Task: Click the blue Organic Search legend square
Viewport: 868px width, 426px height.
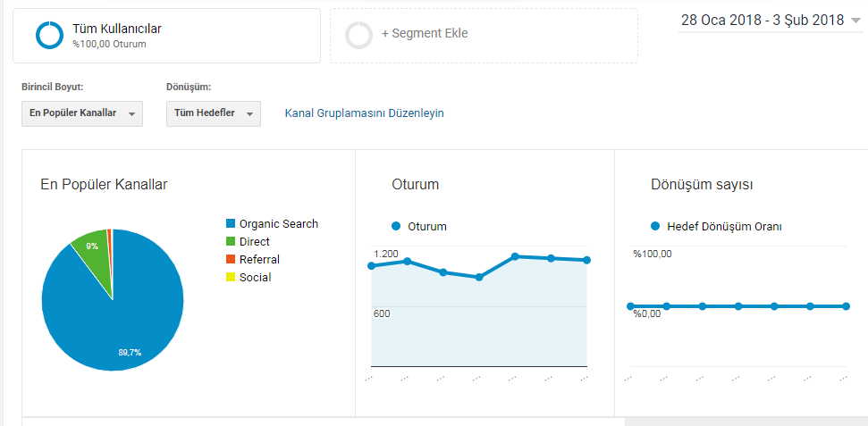Action: tap(231, 223)
